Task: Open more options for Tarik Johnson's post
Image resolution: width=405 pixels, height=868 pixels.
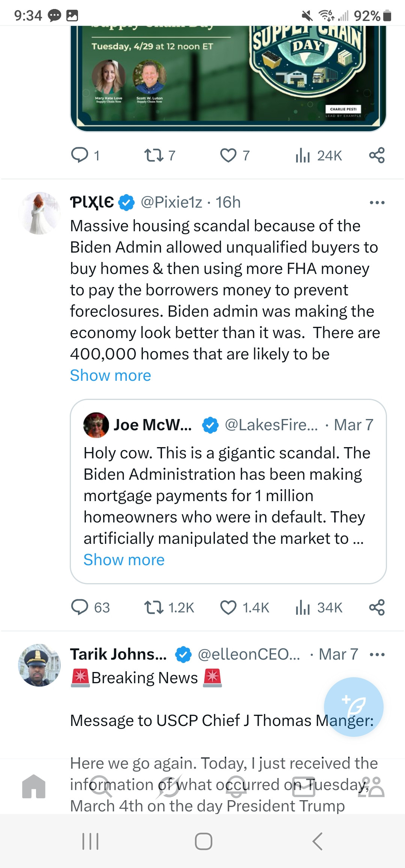Action: click(377, 655)
